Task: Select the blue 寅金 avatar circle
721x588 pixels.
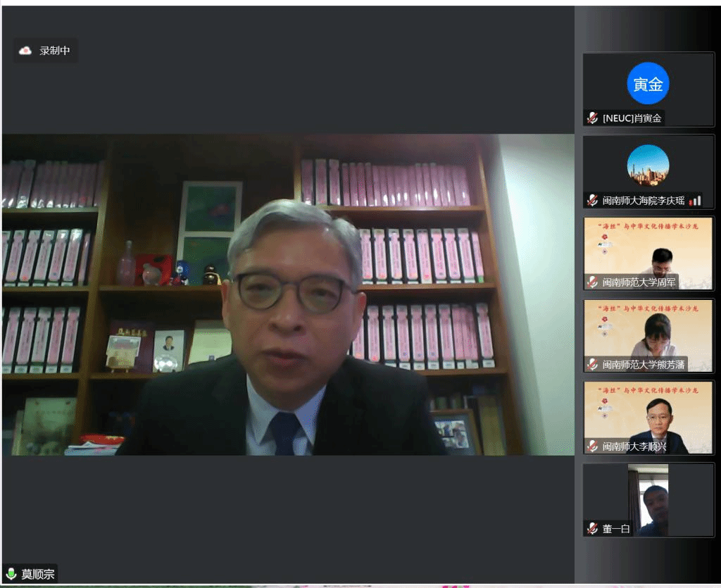Action: (648, 84)
